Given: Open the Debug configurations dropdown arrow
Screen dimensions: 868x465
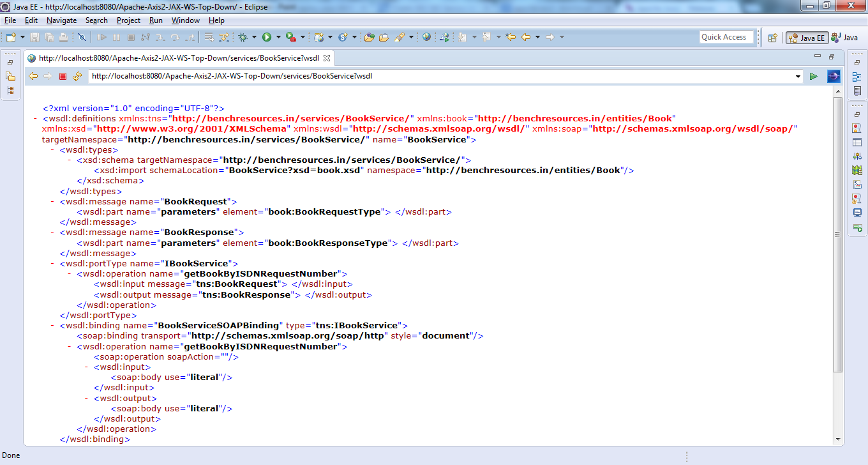Looking at the screenshot, I should 254,37.
